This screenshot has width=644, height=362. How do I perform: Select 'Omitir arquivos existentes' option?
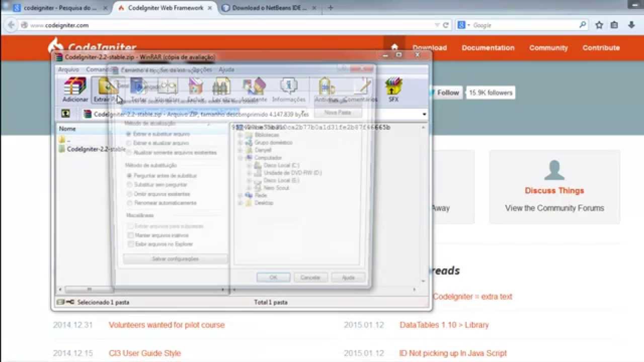pyautogui.click(x=129, y=194)
